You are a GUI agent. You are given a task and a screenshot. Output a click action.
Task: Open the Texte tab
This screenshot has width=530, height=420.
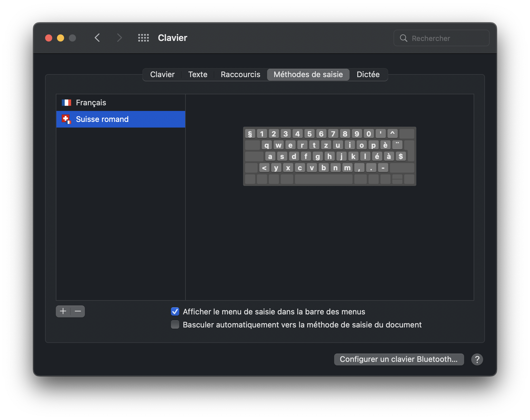tap(198, 74)
